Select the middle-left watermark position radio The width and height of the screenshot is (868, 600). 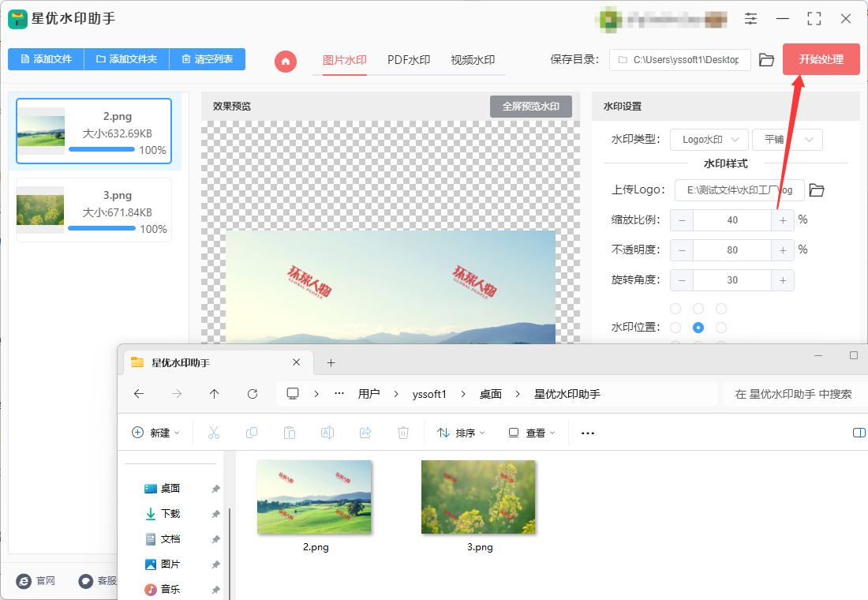675,328
